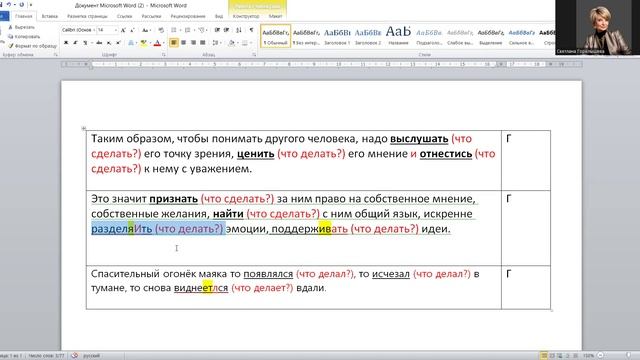Open the Вид tab

(x=219, y=16)
